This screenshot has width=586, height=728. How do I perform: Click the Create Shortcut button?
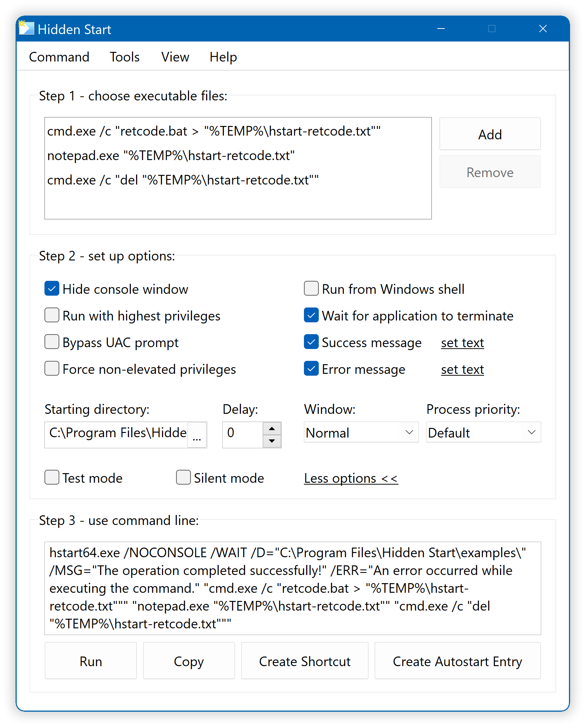305,661
